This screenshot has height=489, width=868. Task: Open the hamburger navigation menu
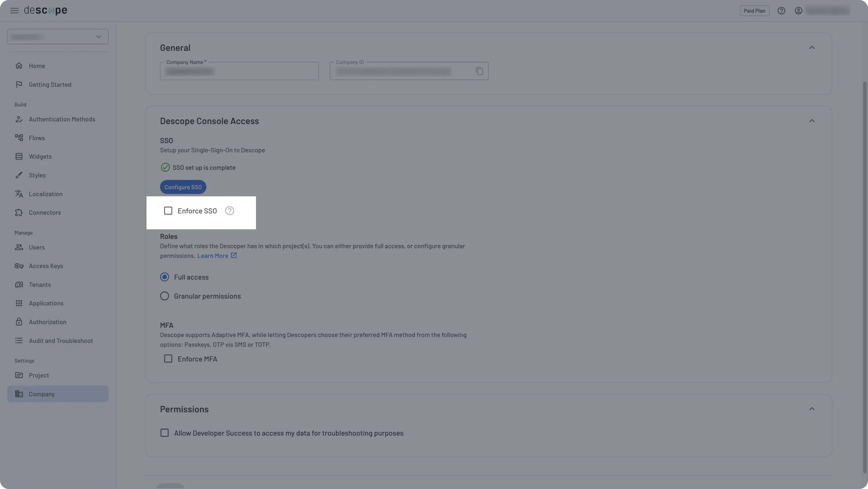pos(14,10)
